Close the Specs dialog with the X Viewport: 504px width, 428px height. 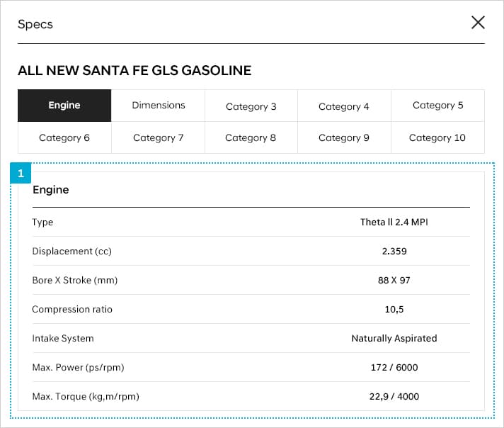pos(478,23)
